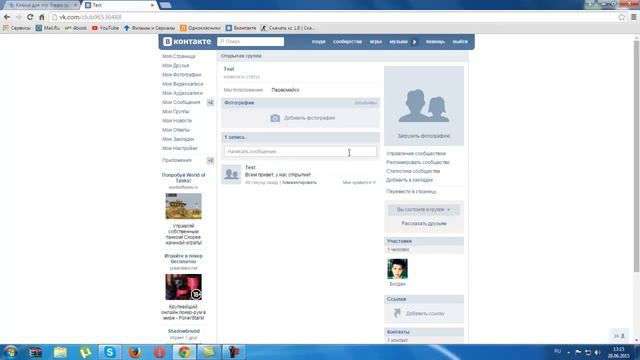Open Мои Новости in sidebar
The height and width of the screenshot is (360, 640).
tap(177, 121)
